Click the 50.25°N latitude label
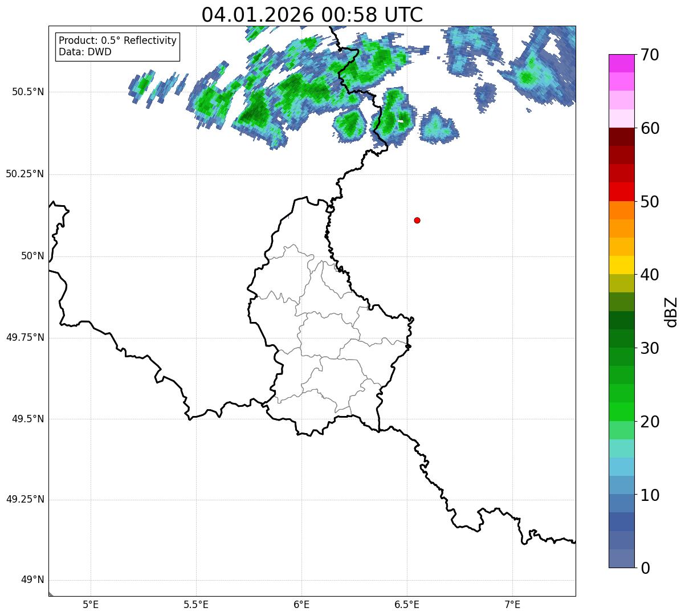Screen dimensions: 685x616 coord(25,174)
